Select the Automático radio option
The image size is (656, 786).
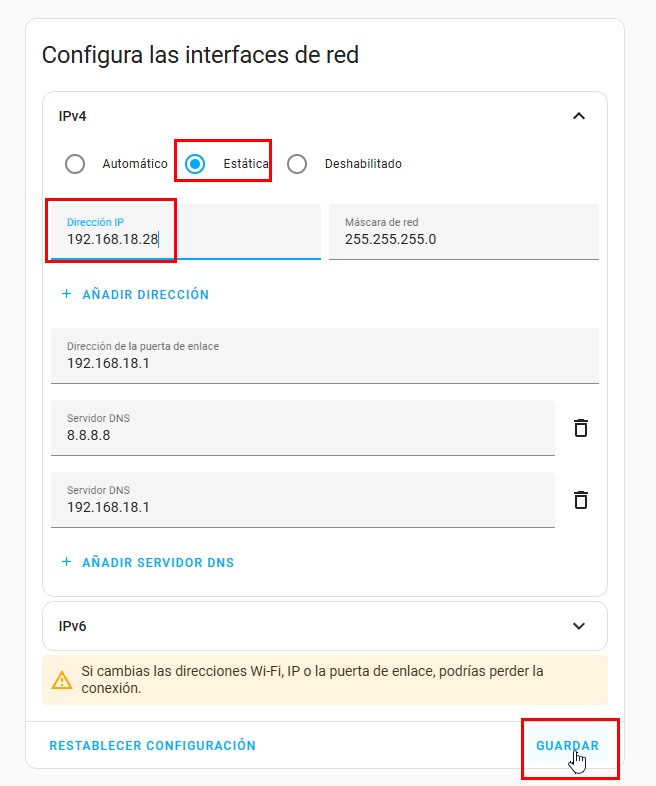[x=75, y=164]
